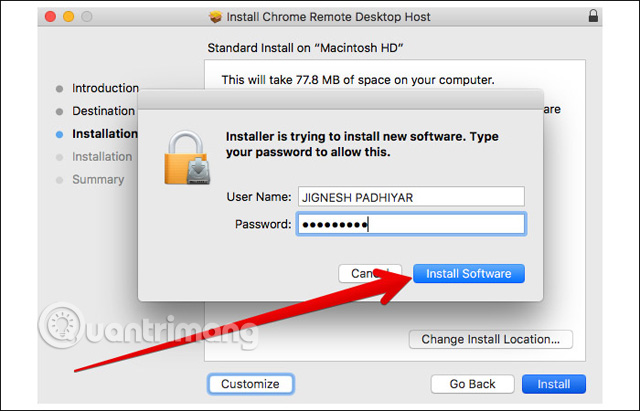Open Change Install Location options
Screen dimensions: 640x411
[x=491, y=339]
